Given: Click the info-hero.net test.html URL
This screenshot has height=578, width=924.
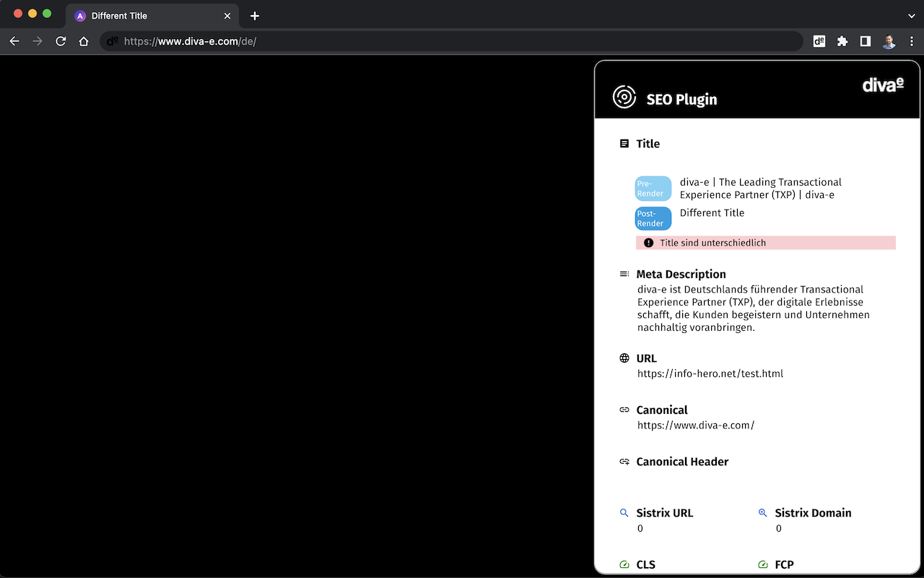Looking at the screenshot, I should pyautogui.click(x=710, y=374).
